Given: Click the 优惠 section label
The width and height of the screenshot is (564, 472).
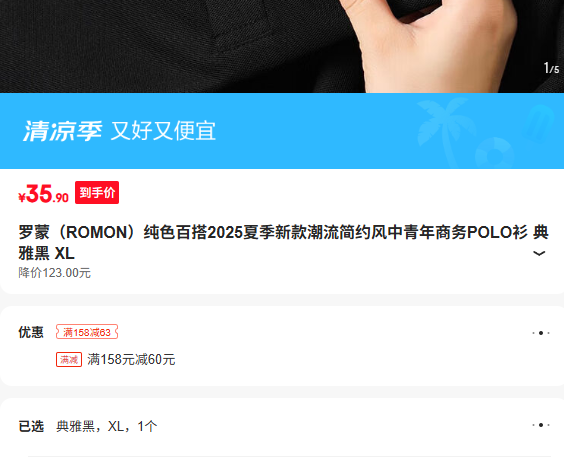Looking at the screenshot, I should [31, 332].
